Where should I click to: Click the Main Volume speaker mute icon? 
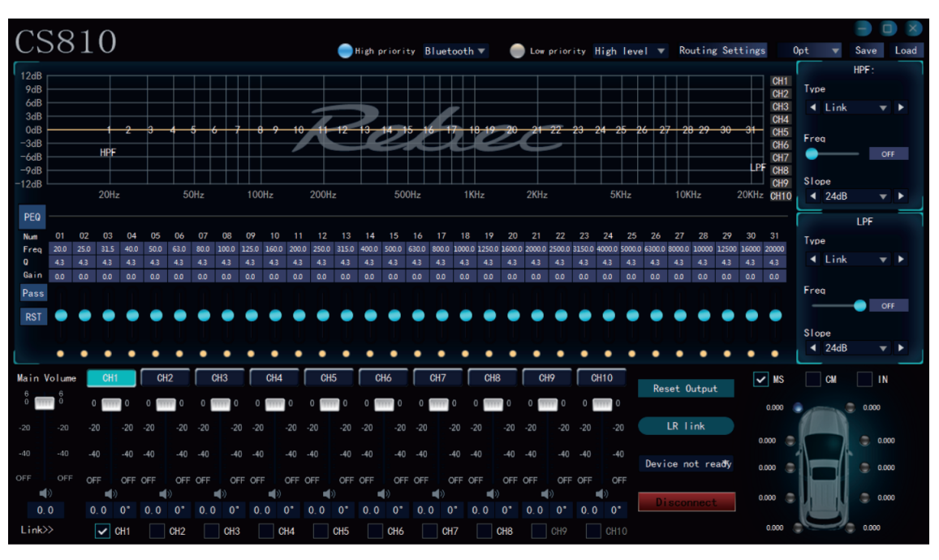click(45, 492)
